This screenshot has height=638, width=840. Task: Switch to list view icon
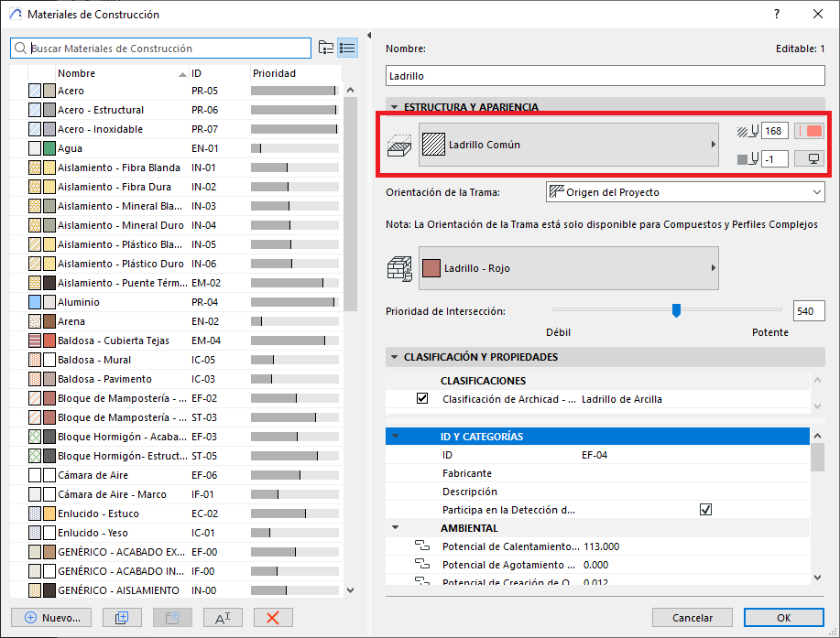tap(347, 49)
